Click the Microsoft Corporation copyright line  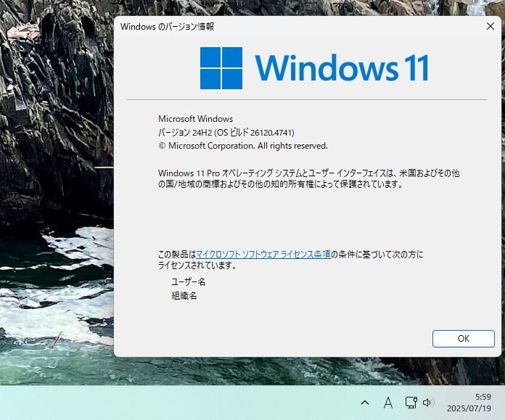pos(243,146)
